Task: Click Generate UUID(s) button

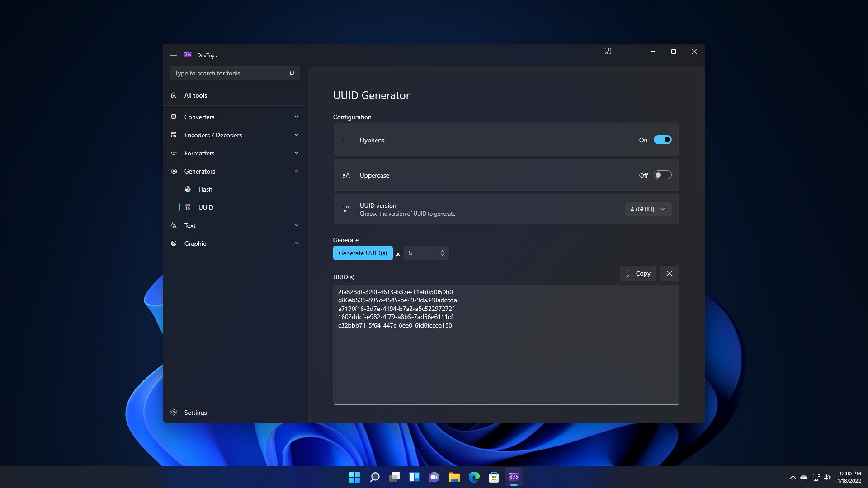Action: coord(363,253)
